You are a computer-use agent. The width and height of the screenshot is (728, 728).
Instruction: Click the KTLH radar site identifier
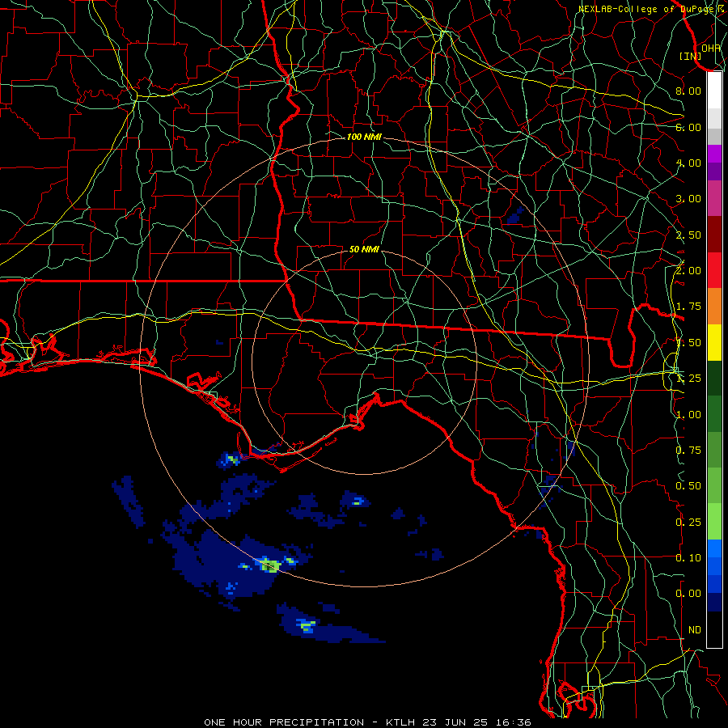pyautogui.click(x=400, y=722)
